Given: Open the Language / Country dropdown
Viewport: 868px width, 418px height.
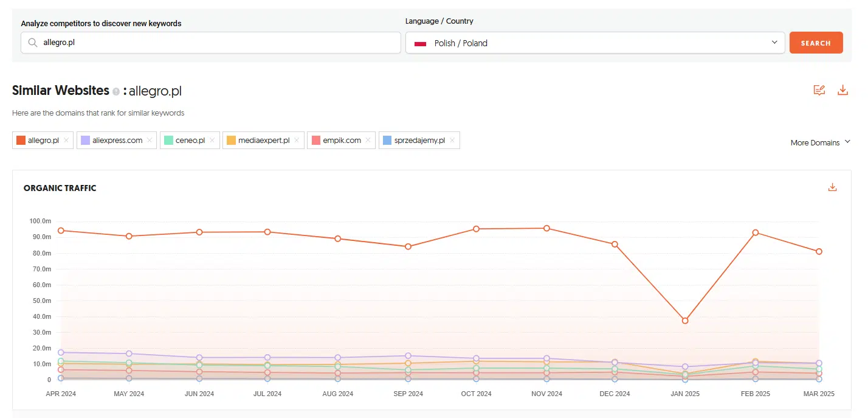Looking at the screenshot, I should point(595,43).
